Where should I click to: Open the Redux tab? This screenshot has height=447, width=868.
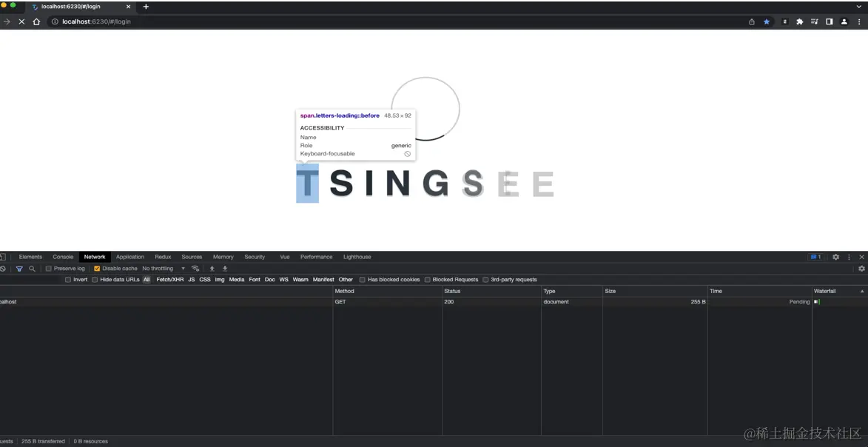tap(163, 257)
